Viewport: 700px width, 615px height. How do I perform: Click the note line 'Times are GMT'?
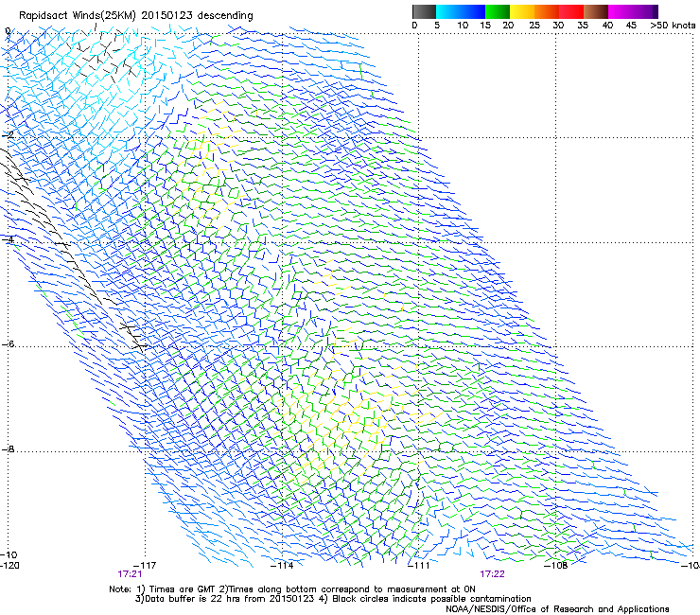point(182,589)
